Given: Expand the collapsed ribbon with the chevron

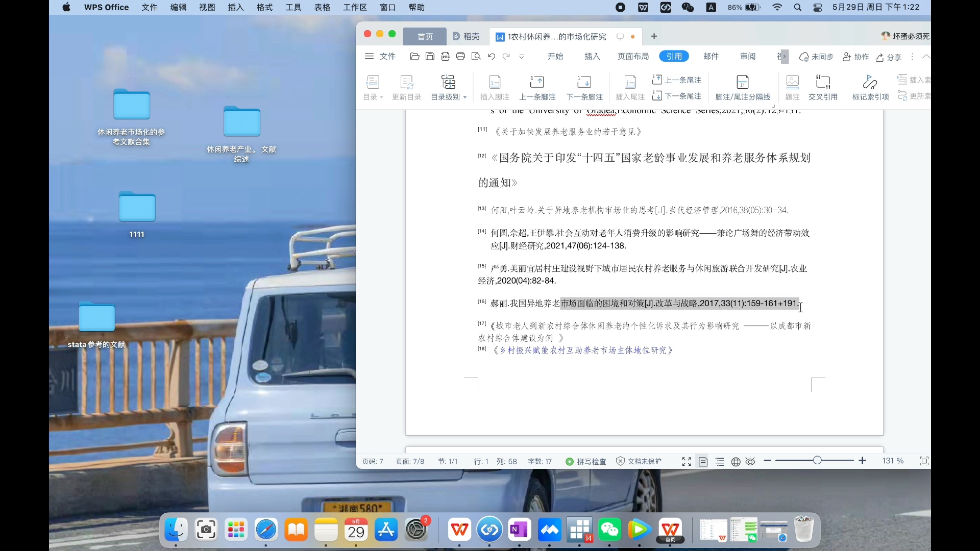Looking at the screenshot, I should pyautogui.click(x=927, y=57).
